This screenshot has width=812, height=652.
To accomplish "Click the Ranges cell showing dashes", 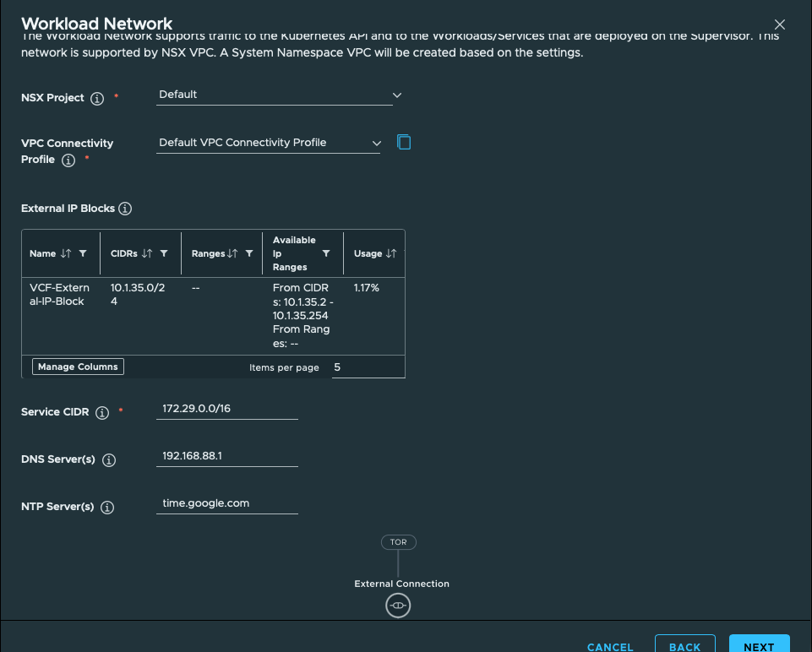I will click(196, 288).
